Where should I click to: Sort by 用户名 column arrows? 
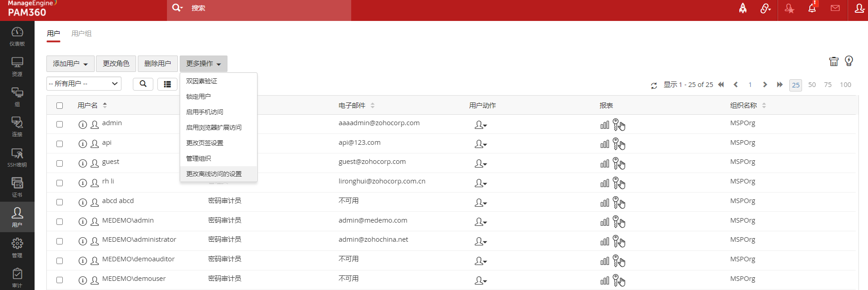point(105,105)
